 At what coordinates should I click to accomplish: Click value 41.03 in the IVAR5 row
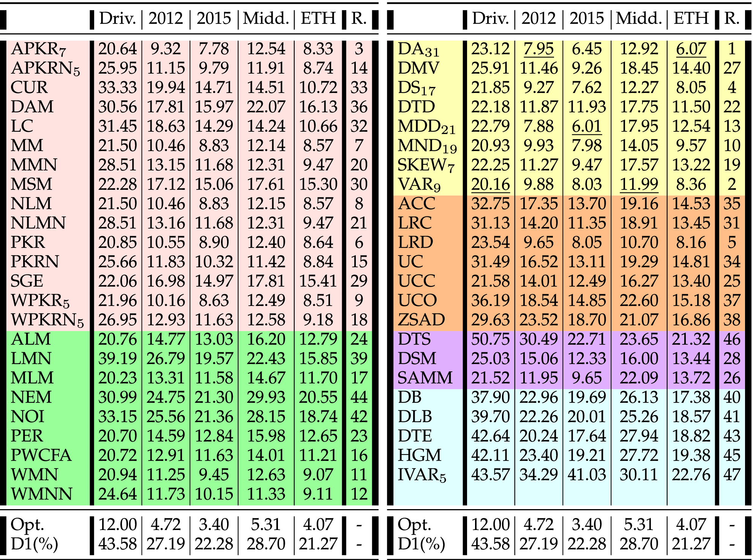click(587, 475)
